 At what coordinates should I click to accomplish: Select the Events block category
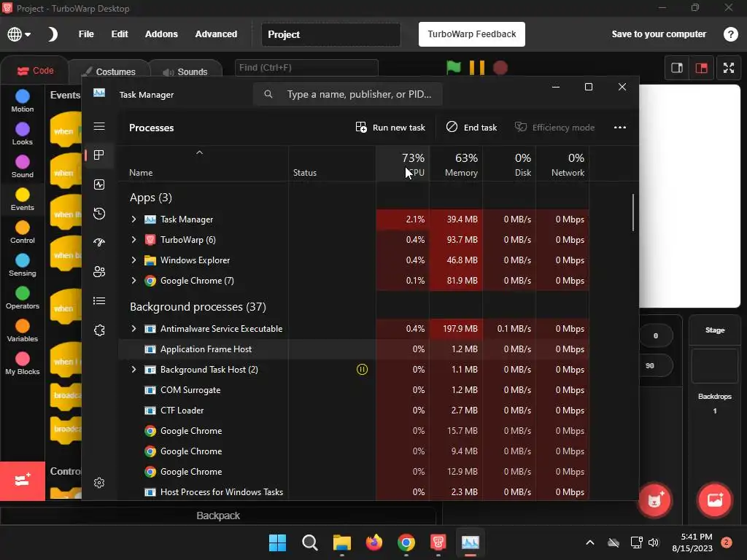23,200
